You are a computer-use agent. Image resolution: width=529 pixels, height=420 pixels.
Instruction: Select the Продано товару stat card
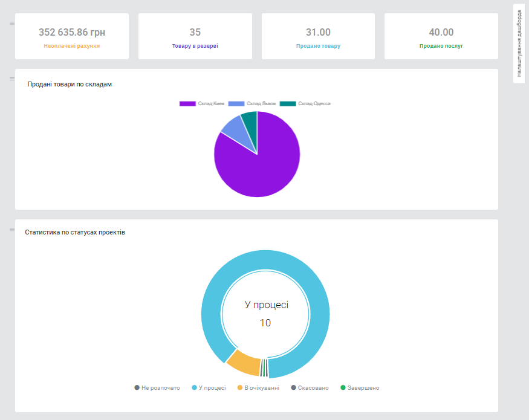click(x=318, y=36)
